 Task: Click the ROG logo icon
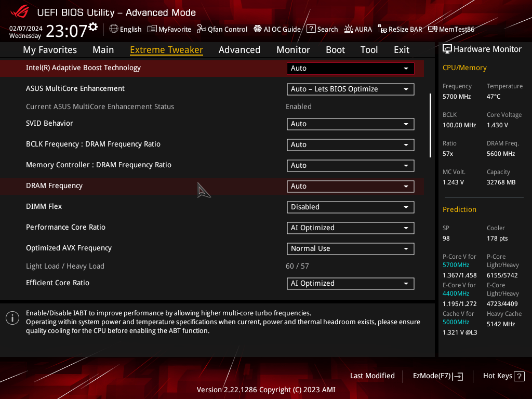(x=20, y=12)
